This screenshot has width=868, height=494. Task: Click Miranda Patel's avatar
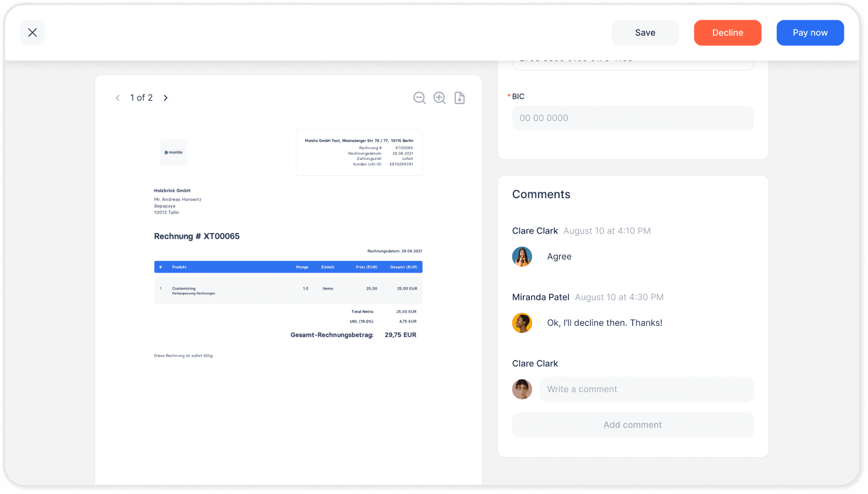point(522,323)
